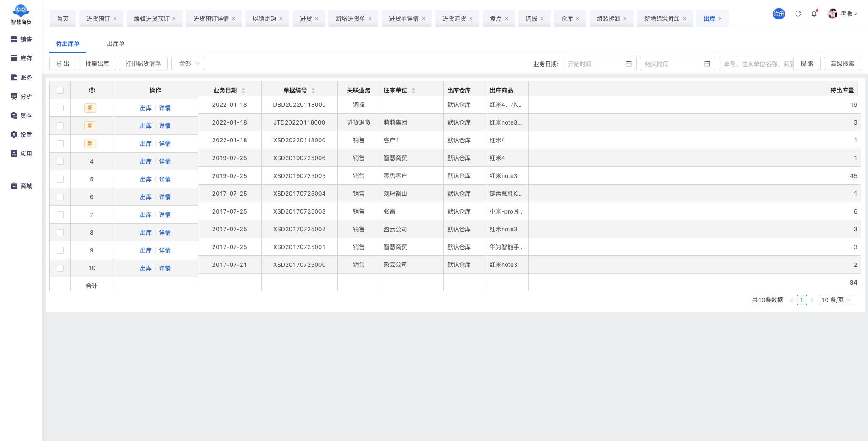Toggle the select-all header checkbox
868x441 pixels.
(60, 90)
